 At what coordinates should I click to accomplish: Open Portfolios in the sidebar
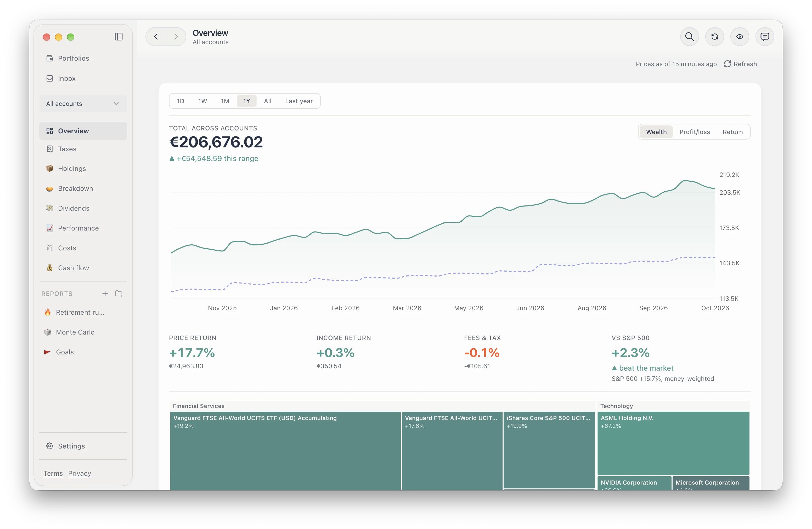pos(83,58)
